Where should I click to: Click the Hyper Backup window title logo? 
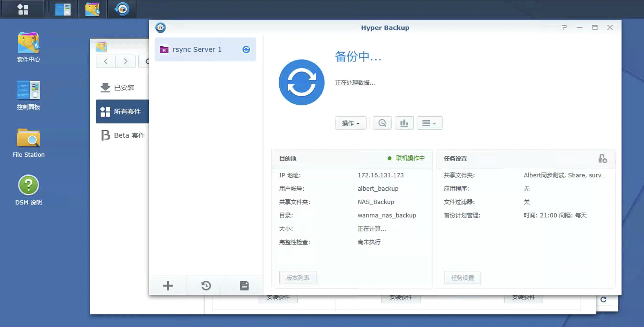click(160, 27)
